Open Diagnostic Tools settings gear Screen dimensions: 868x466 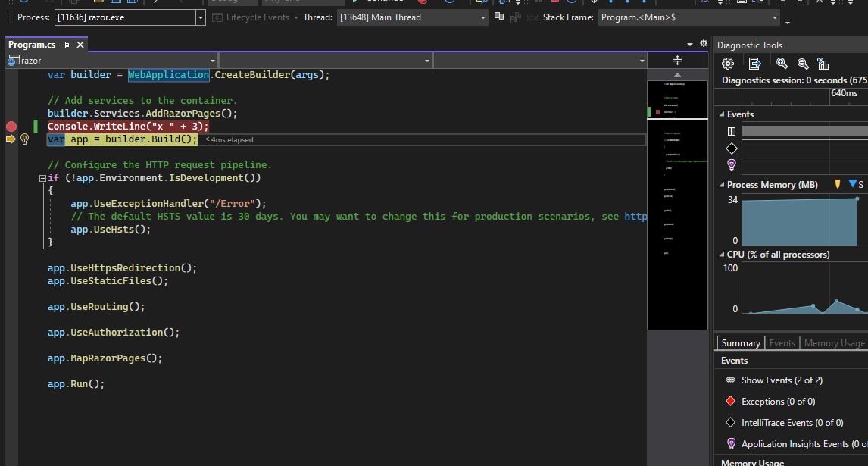pos(728,64)
